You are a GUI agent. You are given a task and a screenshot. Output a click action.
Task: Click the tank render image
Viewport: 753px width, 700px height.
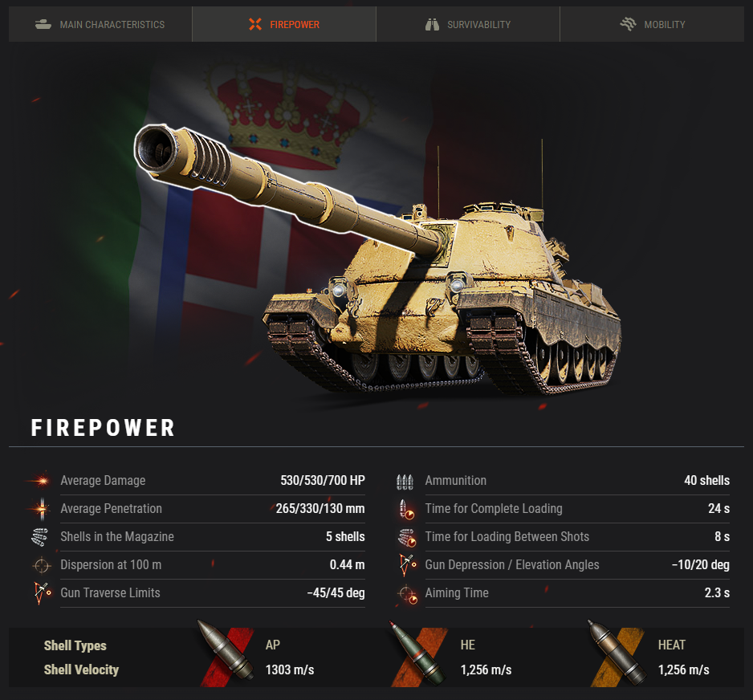[x=377, y=260]
